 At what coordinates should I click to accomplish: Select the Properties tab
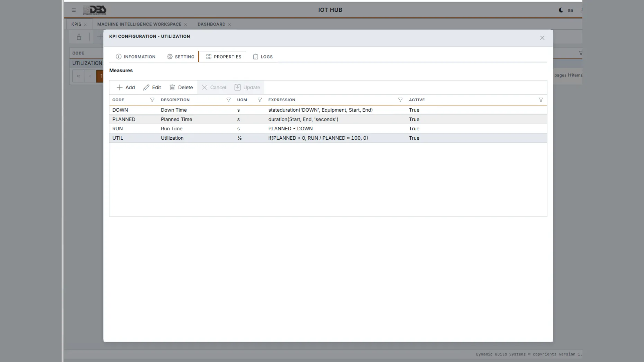click(x=224, y=57)
